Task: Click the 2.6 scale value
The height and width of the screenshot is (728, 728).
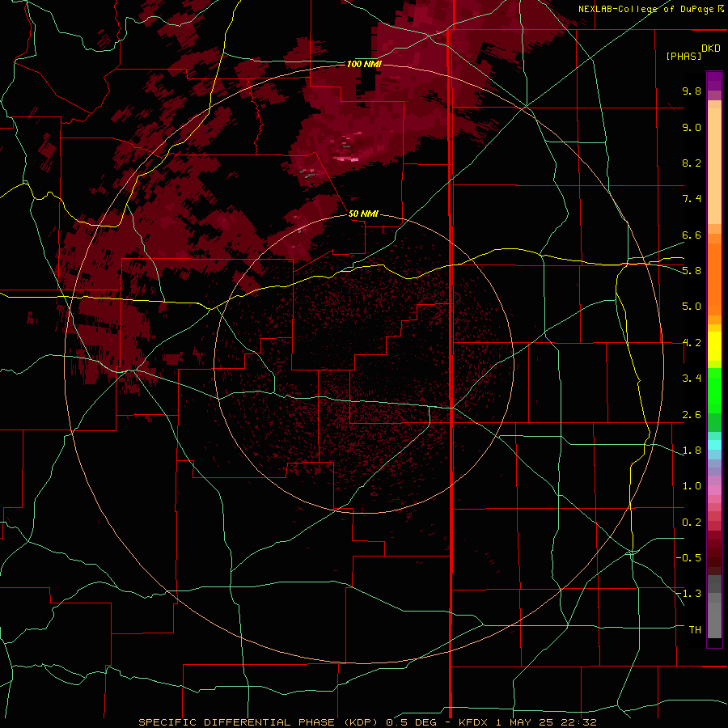Action: [x=692, y=415]
